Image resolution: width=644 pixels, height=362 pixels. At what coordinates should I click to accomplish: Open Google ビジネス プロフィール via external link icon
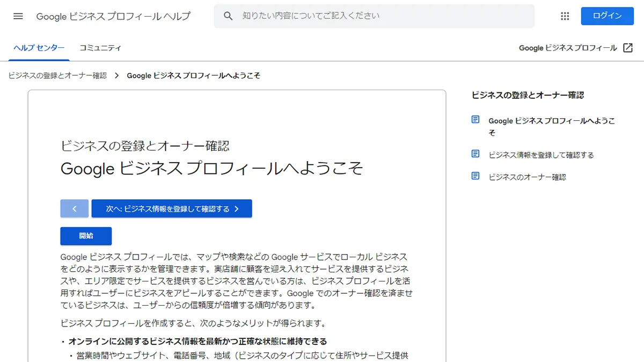click(627, 48)
